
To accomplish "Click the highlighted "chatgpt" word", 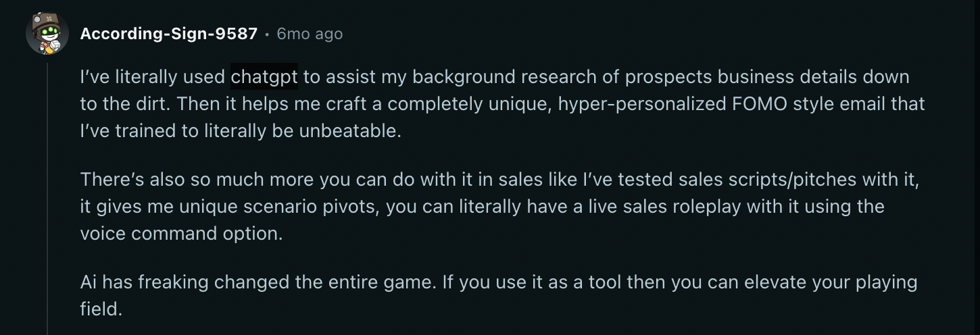I will [264, 77].
